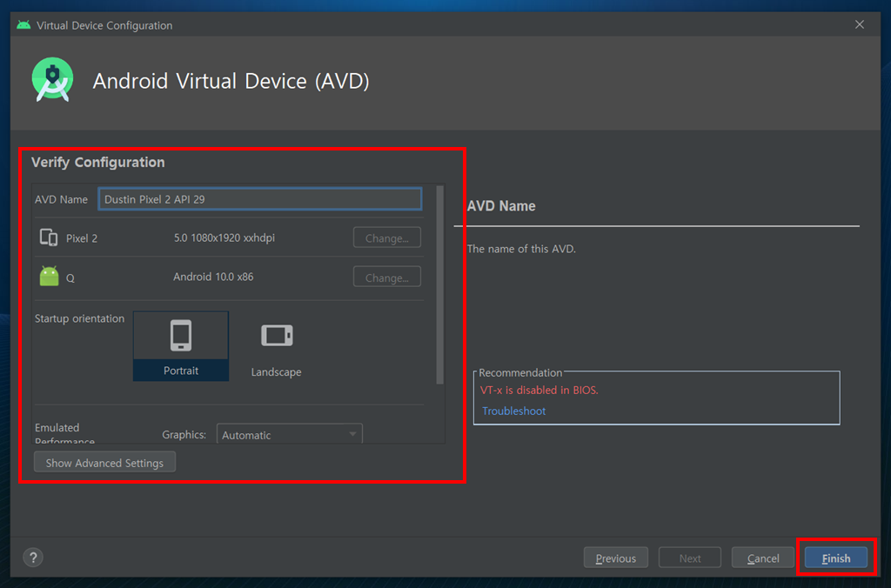Click the 'VT-x is disabled in BIOS.' warning

click(539, 391)
